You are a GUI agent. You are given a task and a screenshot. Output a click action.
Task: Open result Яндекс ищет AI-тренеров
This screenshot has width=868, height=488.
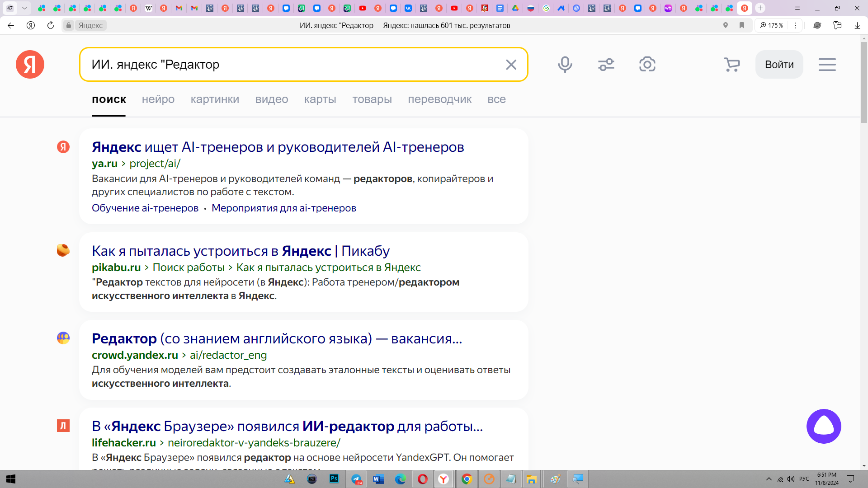[278, 147]
